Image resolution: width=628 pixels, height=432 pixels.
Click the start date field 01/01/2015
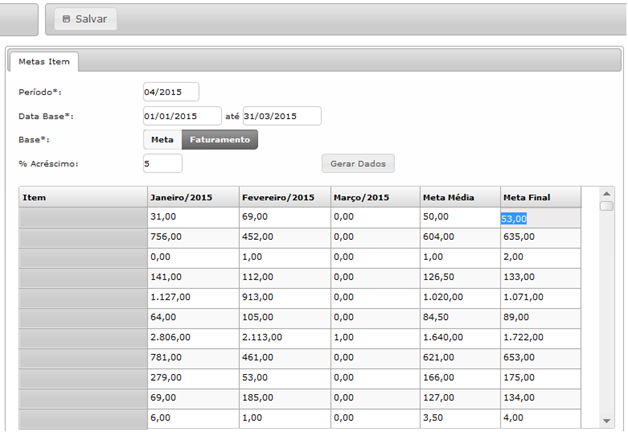click(x=182, y=116)
